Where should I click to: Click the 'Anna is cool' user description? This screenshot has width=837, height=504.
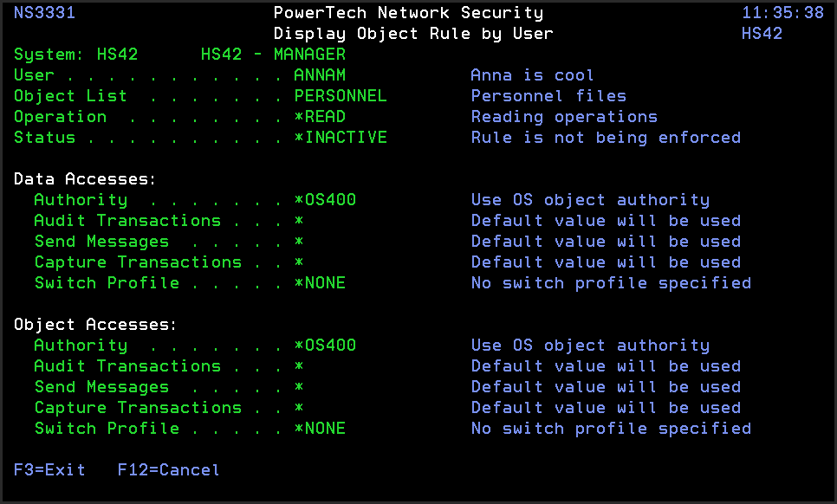(532, 75)
